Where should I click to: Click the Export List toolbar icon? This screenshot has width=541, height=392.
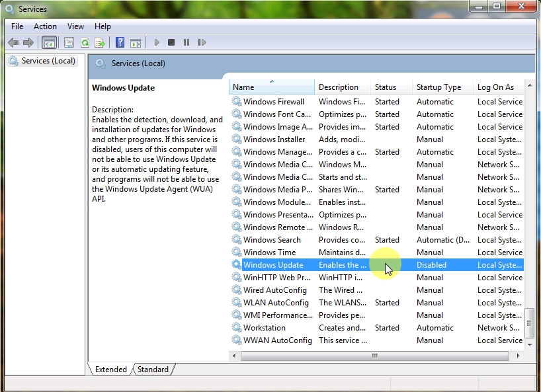[100, 42]
